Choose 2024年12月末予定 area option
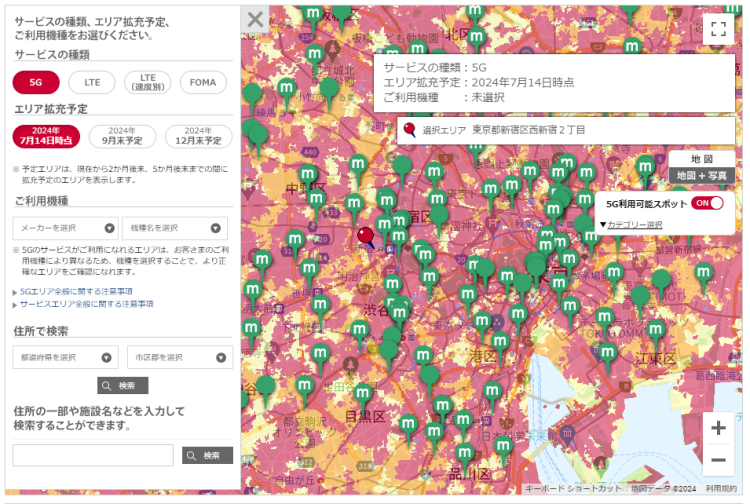This screenshot has width=750, height=504. (199, 136)
